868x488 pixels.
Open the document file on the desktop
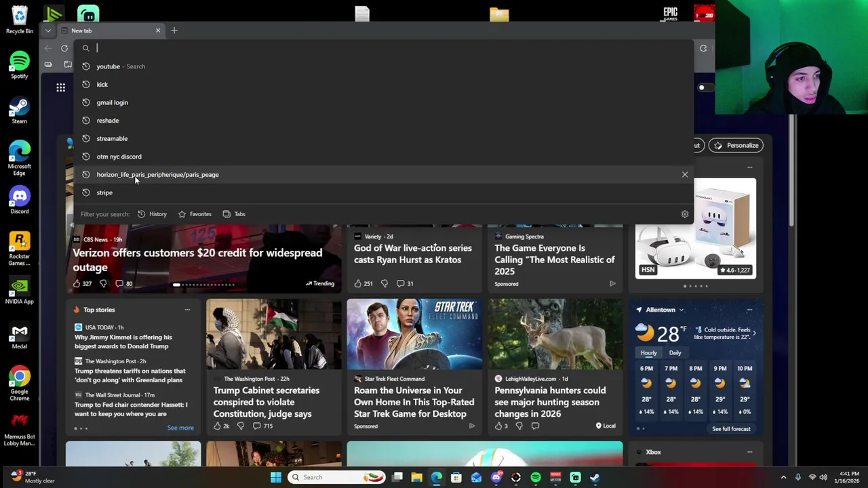pos(362,14)
